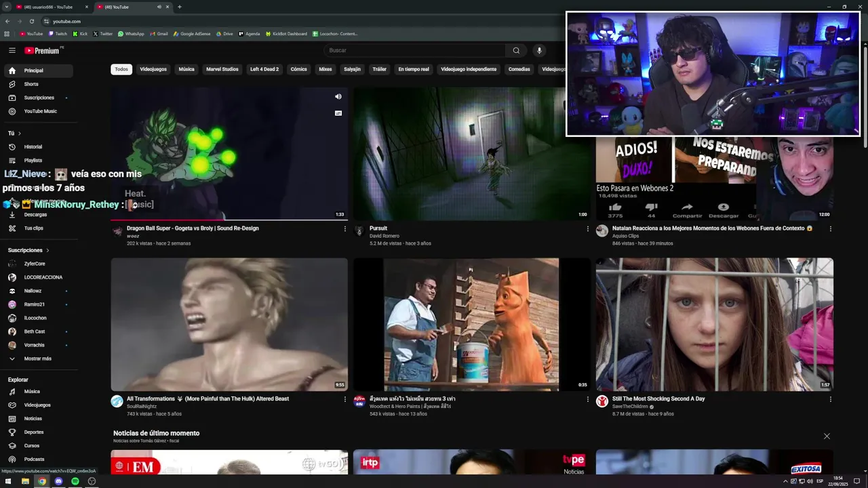
Task: Open Chrome tab search dropdown
Action: click(6, 7)
